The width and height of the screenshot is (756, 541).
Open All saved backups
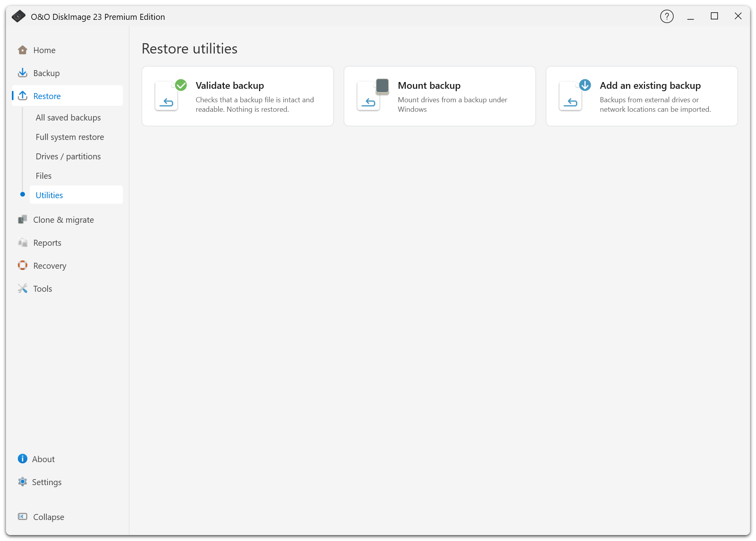(x=68, y=118)
